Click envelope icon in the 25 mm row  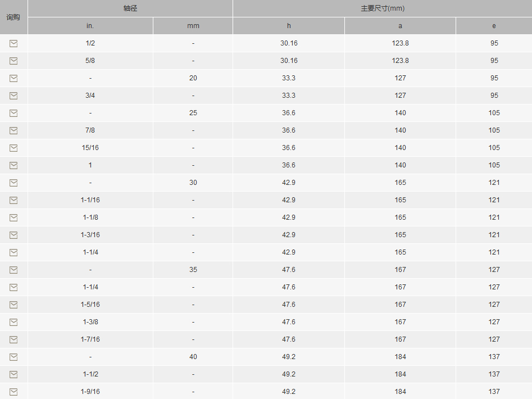[13, 113]
